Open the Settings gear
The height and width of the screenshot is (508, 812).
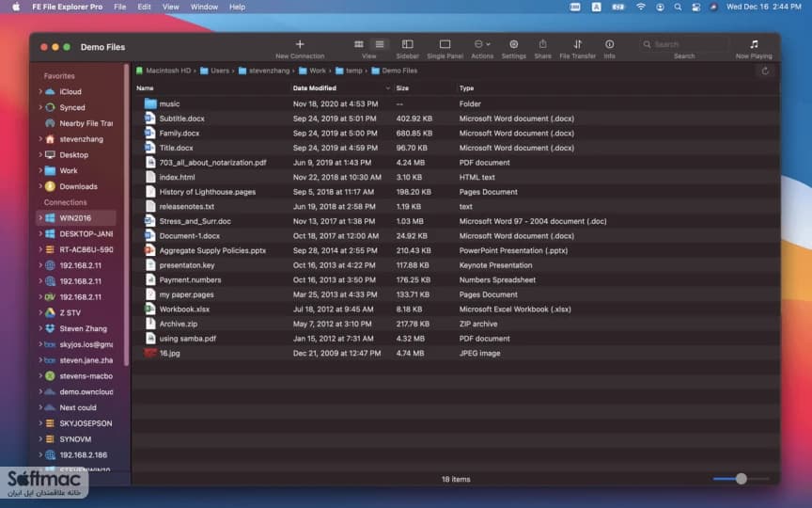click(514, 44)
